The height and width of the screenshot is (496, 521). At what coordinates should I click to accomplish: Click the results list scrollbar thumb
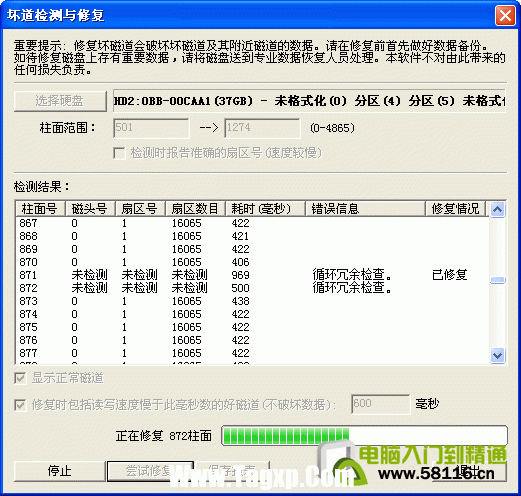pos(498,280)
